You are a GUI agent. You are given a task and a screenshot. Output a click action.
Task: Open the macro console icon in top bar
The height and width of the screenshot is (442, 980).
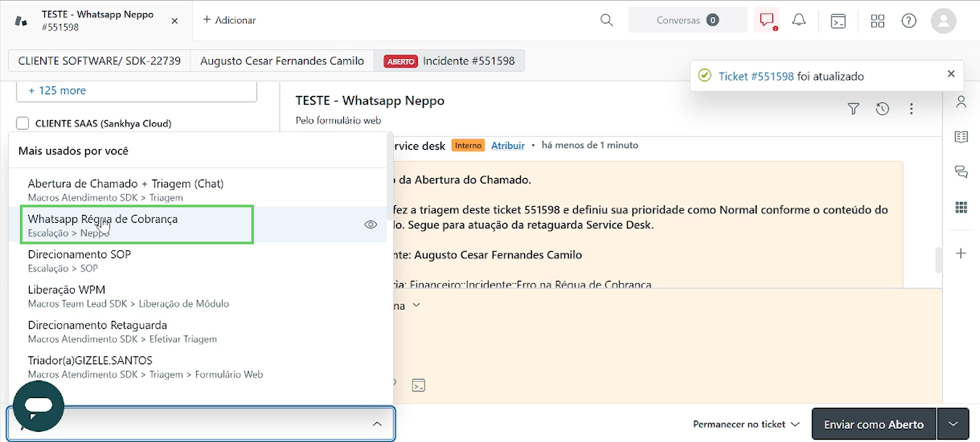(x=838, y=21)
